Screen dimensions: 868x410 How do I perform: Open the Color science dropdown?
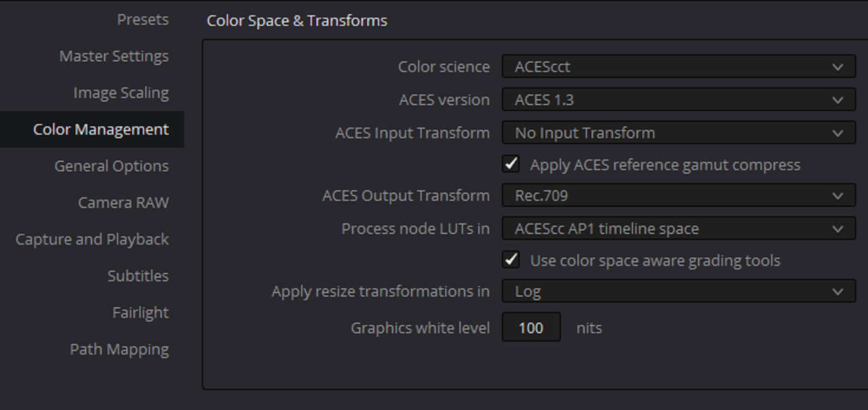tap(679, 67)
